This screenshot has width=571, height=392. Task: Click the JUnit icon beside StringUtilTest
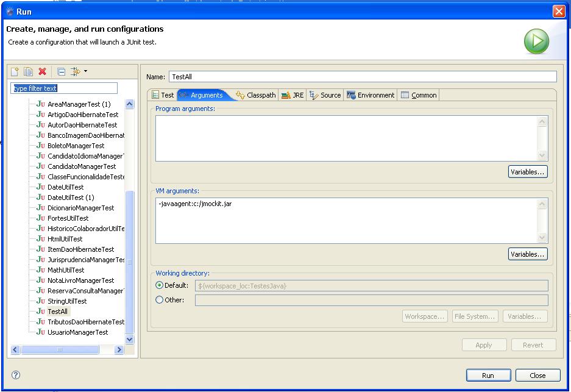coord(40,301)
